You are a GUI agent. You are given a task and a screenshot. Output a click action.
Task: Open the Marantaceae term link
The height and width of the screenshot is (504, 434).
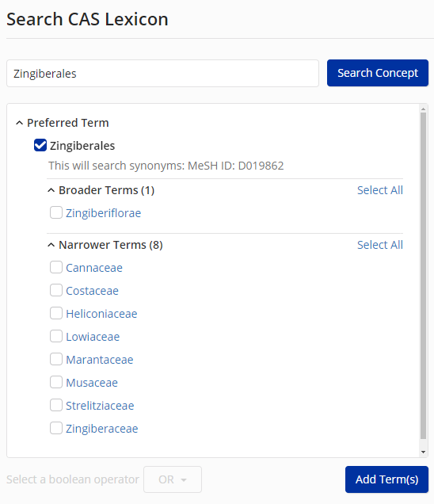click(x=99, y=360)
